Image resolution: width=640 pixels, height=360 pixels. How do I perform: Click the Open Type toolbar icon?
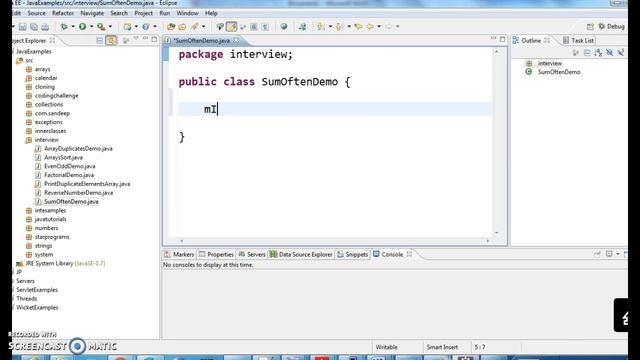point(171,27)
